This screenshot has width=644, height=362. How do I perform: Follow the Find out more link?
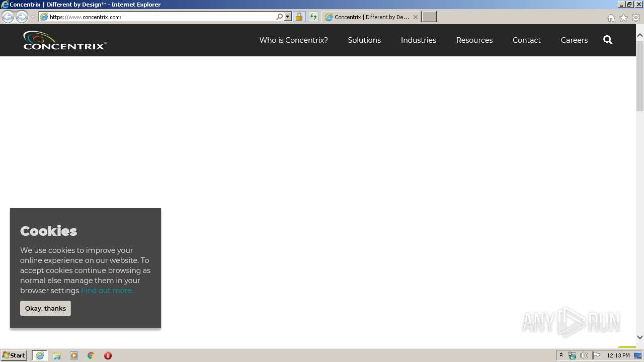(107, 291)
